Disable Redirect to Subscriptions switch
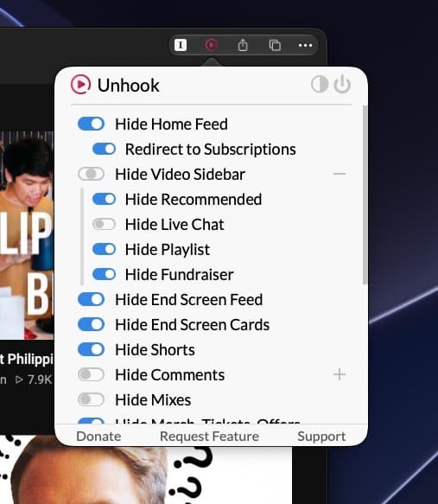Image resolution: width=438 pixels, height=504 pixels. point(104,149)
